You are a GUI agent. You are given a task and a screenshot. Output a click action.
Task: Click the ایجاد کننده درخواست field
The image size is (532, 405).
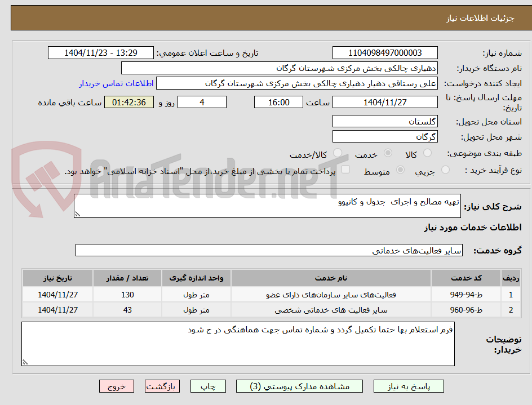click(x=297, y=83)
